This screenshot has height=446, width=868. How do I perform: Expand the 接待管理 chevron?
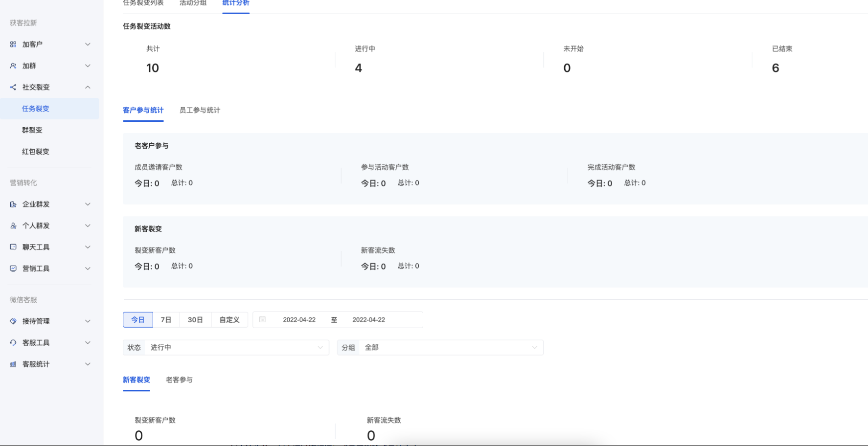[x=88, y=321]
